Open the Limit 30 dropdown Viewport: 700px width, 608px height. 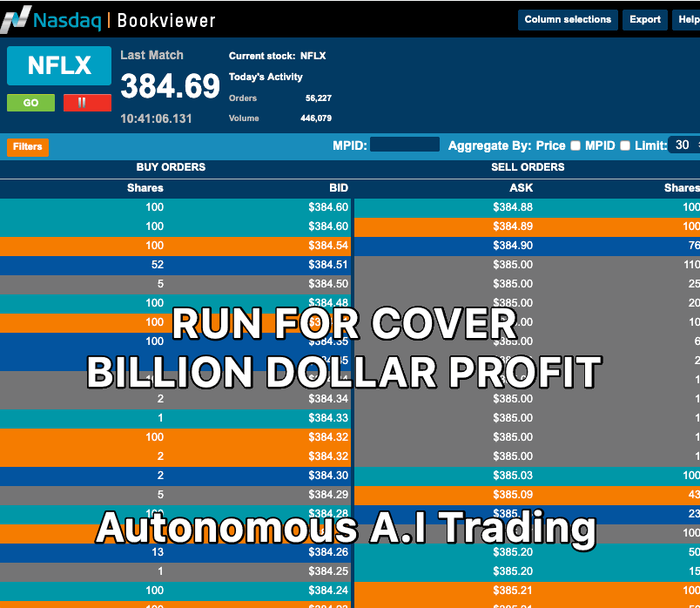coord(684,145)
